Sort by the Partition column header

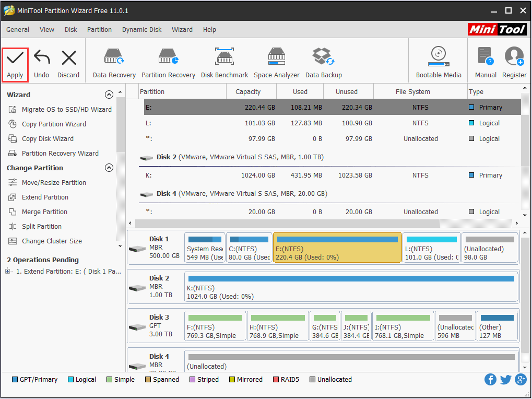coord(183,91)
